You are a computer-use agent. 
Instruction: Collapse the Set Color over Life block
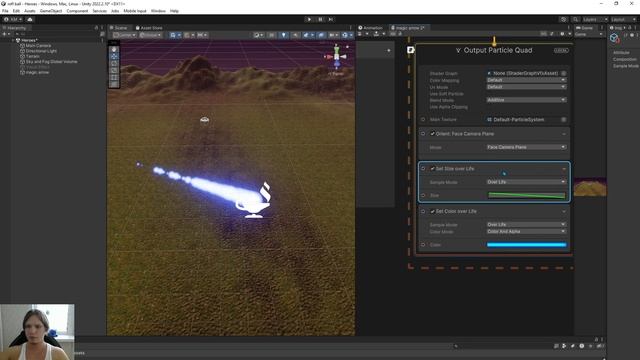coord(564,211)
